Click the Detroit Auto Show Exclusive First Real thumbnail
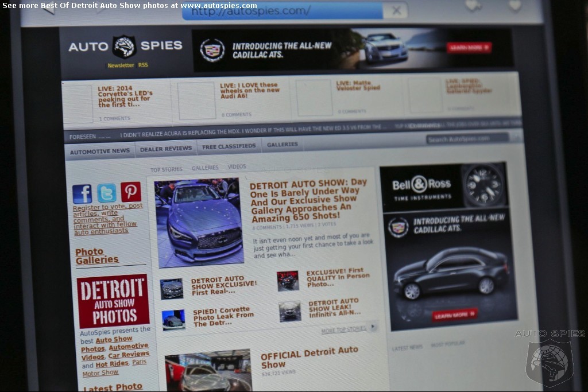Image resolution: width=588 pixels, height=392 pixels. pos(172,289)
